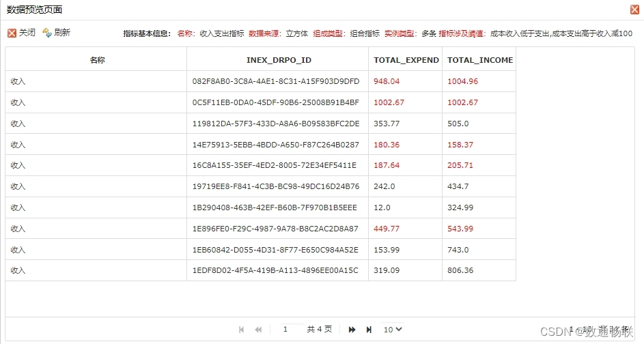Viewport: 644px width, 344px height.
Task: Click the 组合指标 composition type text
Action: click(365, 33)
